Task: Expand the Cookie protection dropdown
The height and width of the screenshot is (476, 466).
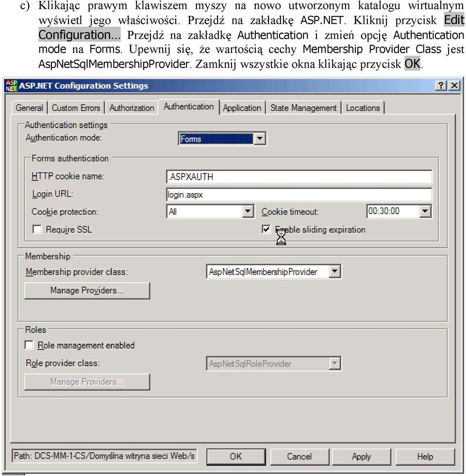Action: (x=248, y=211)
